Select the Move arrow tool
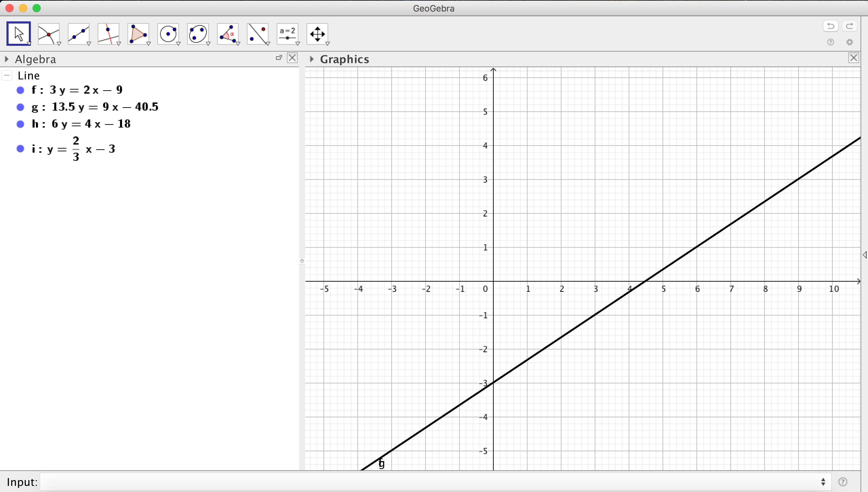This screenshot has height=492, width=868. [19, 34]
